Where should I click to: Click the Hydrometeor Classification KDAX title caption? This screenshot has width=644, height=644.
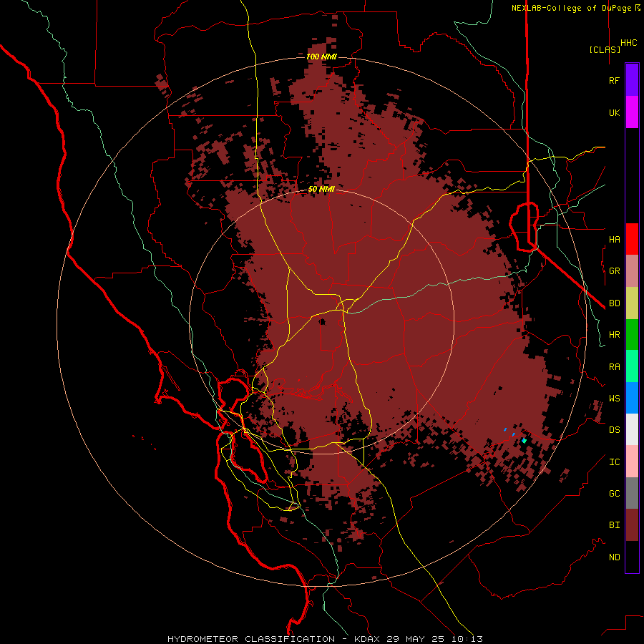click(x=325, y=639)
